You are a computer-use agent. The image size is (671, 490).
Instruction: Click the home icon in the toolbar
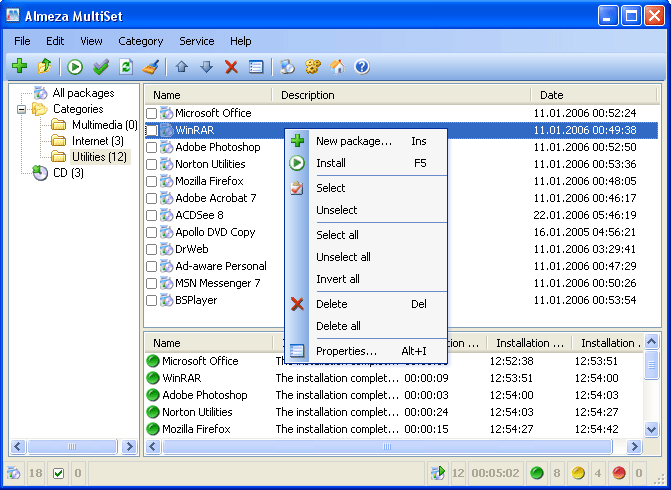337,67
